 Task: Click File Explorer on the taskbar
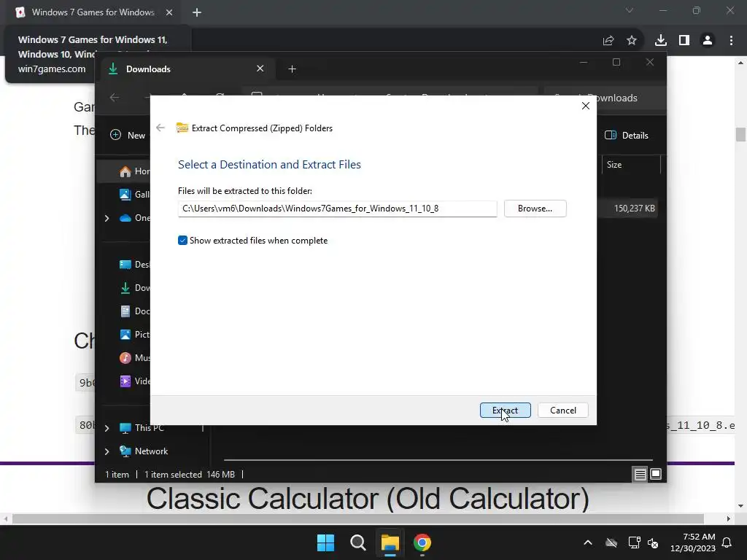point(390,542)
